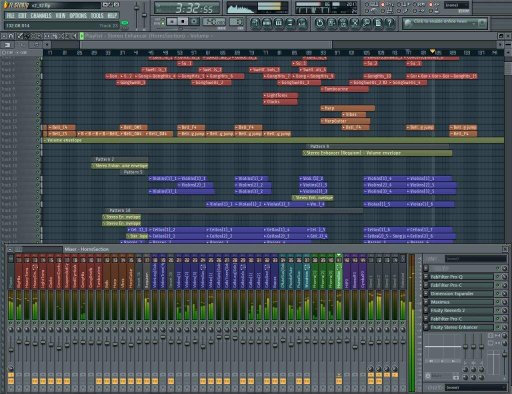Open the FabFilter Pro-Q effect slot menu

click(426, 277)
